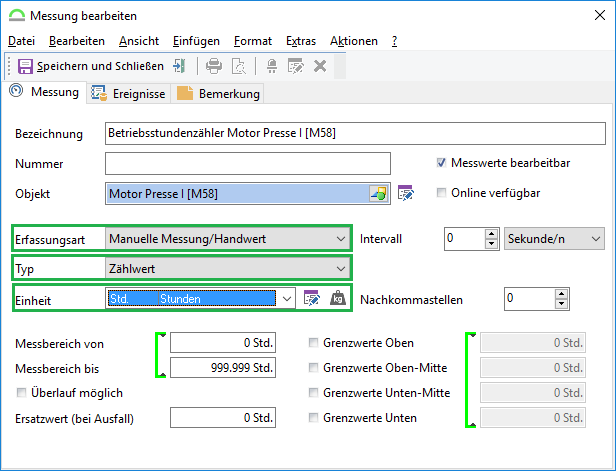Click the Bezeichnung text field
This screenshot has height=471, width=616.
(x=355, y=133)
